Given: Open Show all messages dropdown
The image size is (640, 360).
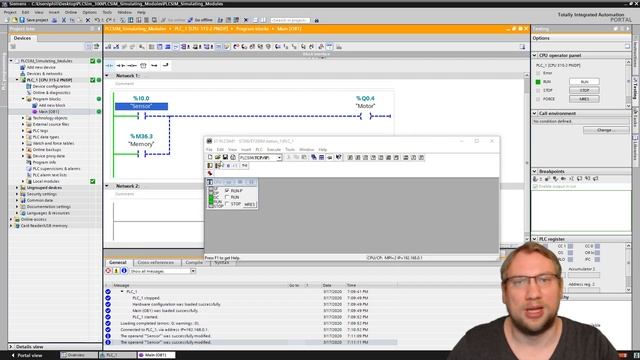Looking at the screenshot, I should pos(193,271).
